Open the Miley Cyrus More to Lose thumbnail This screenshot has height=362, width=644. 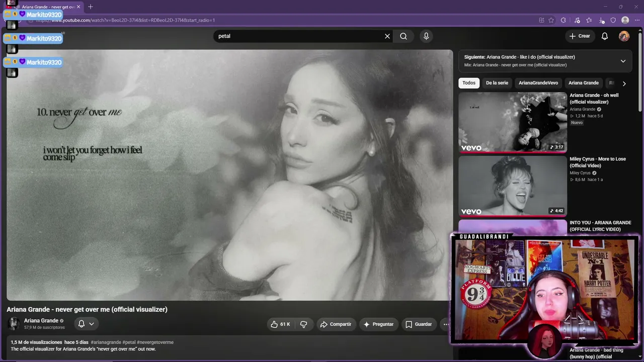513,186
